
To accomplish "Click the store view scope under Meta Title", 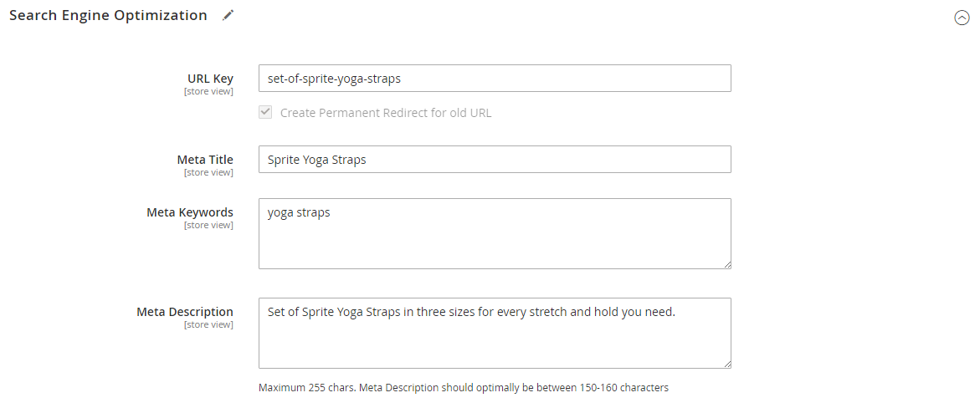I will tap(208, 172).
